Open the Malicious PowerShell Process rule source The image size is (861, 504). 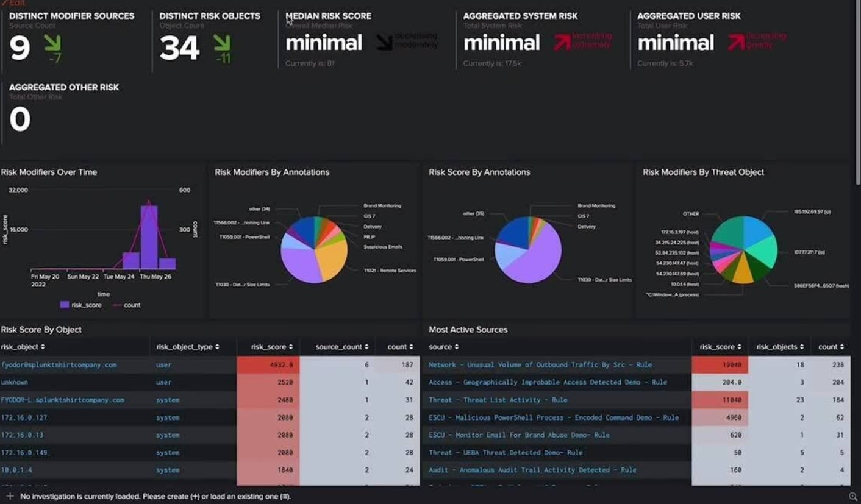pyautogui.click(x=554, y=418)
